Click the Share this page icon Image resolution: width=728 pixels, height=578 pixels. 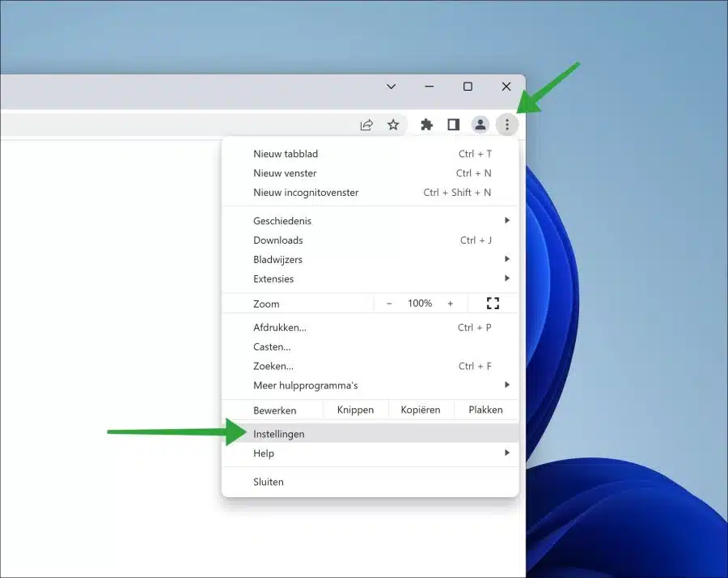tap(366, 125)
